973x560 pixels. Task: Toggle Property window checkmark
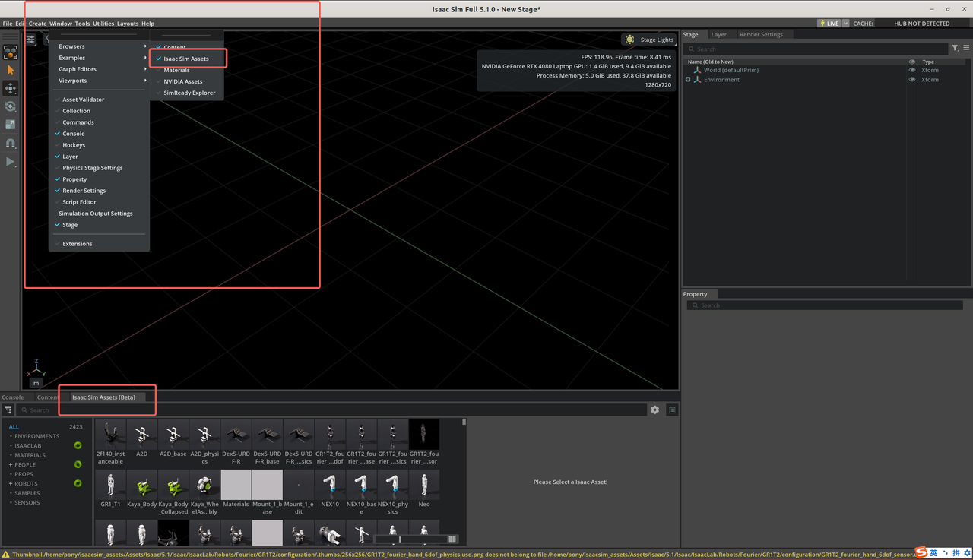[x=57, y=179]
